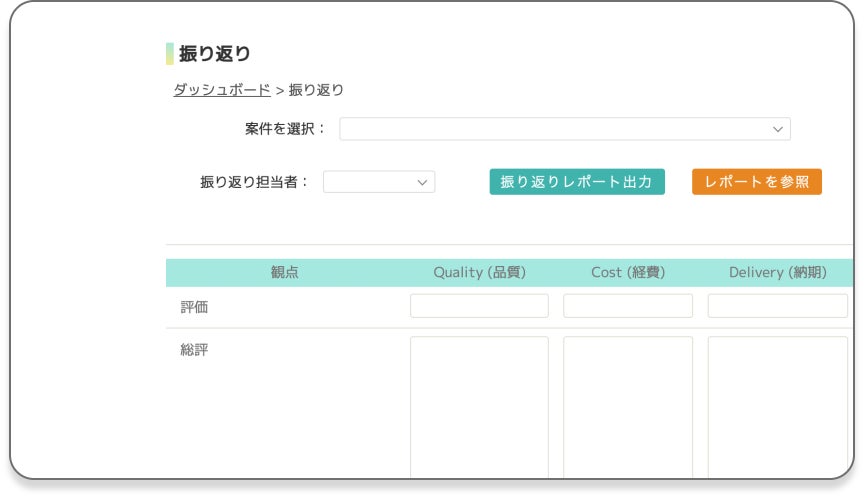The height and width of the screenshot is (498, 864).
Task: Focus the 総評 text area for Cost
Action: tap(627, 405)
